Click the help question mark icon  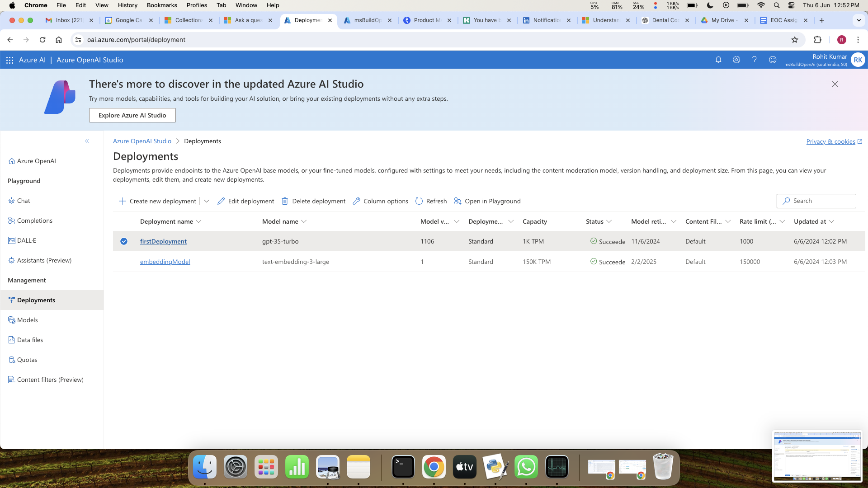pyautogui.click(x=754, y=60)
